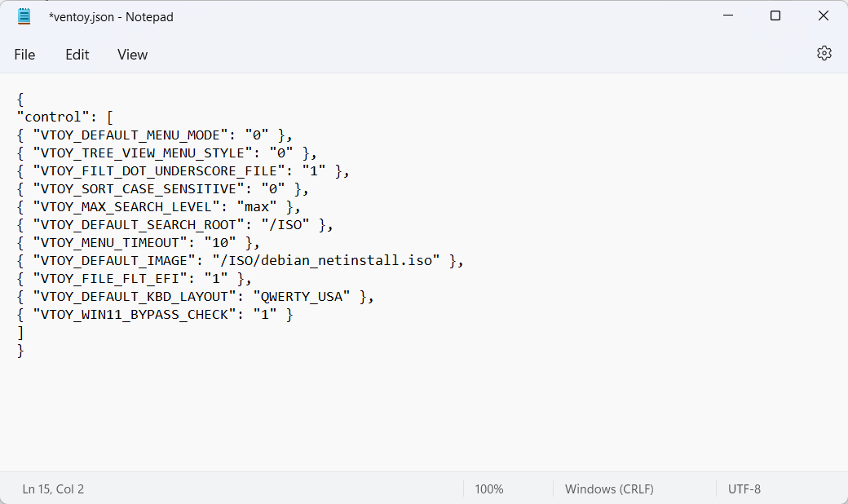
Task: Open Notepad settings gear icon
Action: [824, 54]
